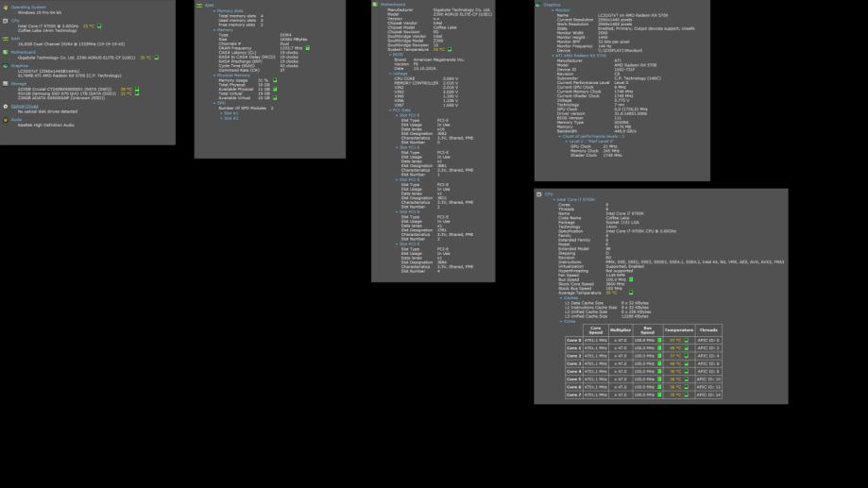Select 'Realtek High Definition Audio' text
The height and width of the screenshot is (488, 868).
[46, 125]
